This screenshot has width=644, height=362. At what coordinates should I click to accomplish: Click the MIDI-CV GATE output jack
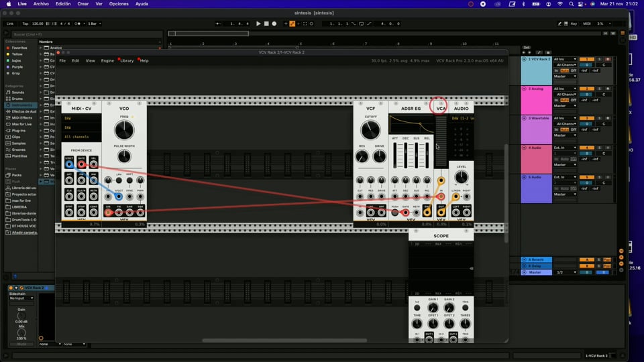(81, 165)
